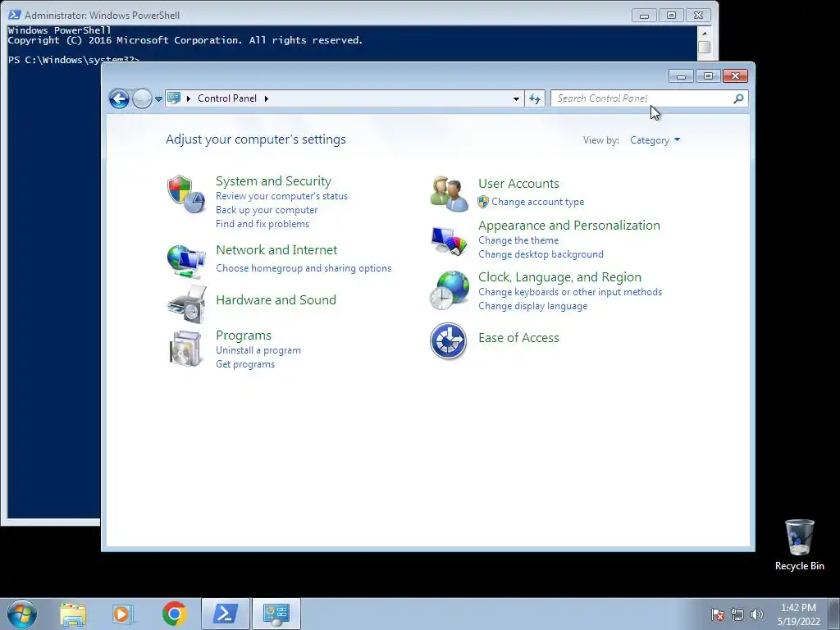Click Change display language
The height and width of the screenshot is (630, 840).
pyautogui.click(x=533, y=306)
